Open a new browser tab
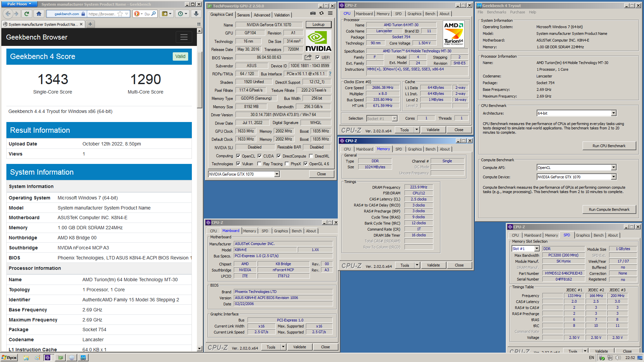The width and height of the screenshot is (644, 362). coord(90,24)
